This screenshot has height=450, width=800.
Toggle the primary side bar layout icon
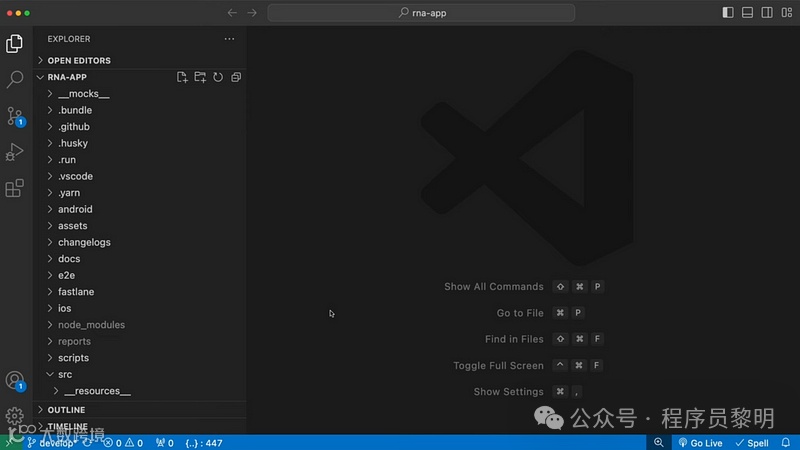point(728,13)
